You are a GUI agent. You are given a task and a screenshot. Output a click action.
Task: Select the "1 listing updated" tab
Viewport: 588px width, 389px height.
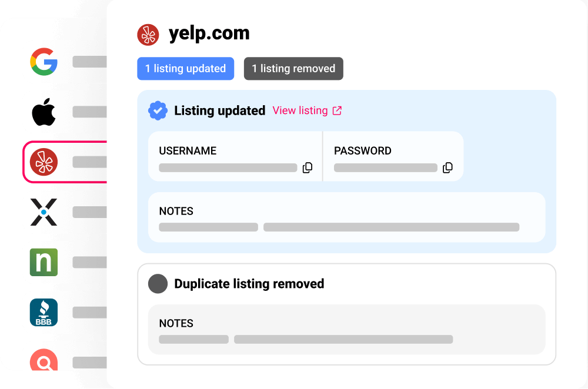185,69
